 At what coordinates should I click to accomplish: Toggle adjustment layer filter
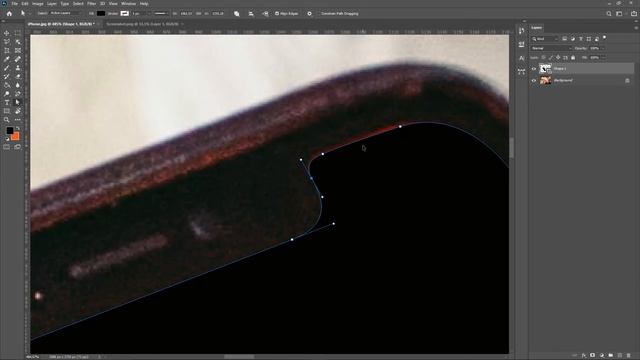pyautogui.click(x=573, y=39)
